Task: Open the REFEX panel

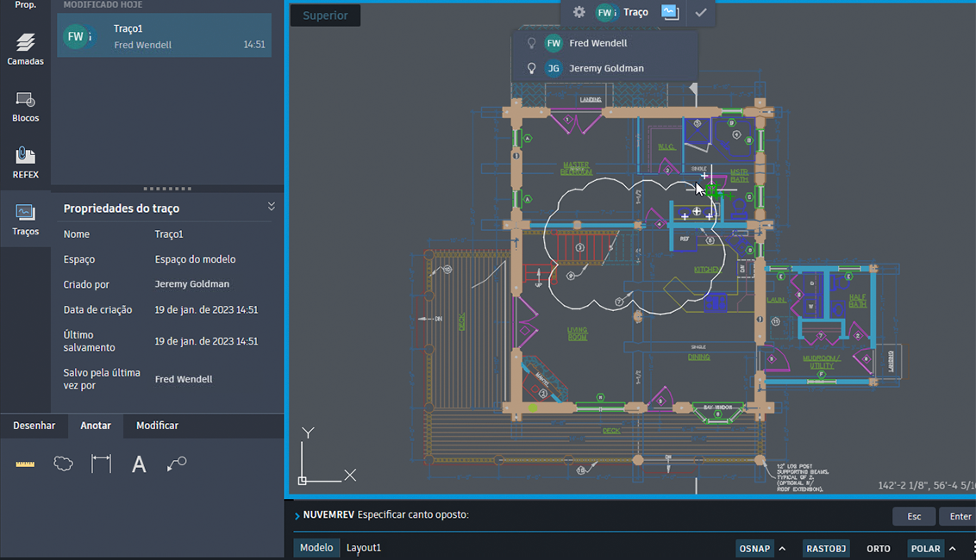Action: [25, 162]
